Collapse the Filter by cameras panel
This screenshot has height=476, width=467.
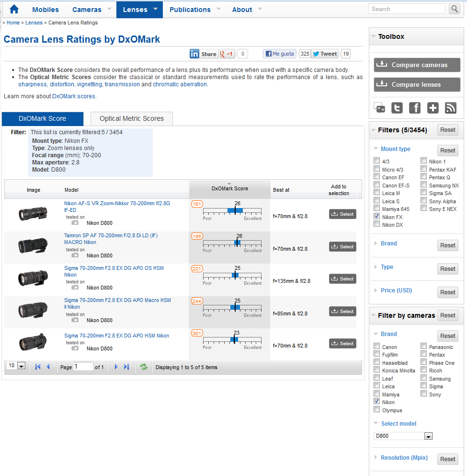click(373, 315)
